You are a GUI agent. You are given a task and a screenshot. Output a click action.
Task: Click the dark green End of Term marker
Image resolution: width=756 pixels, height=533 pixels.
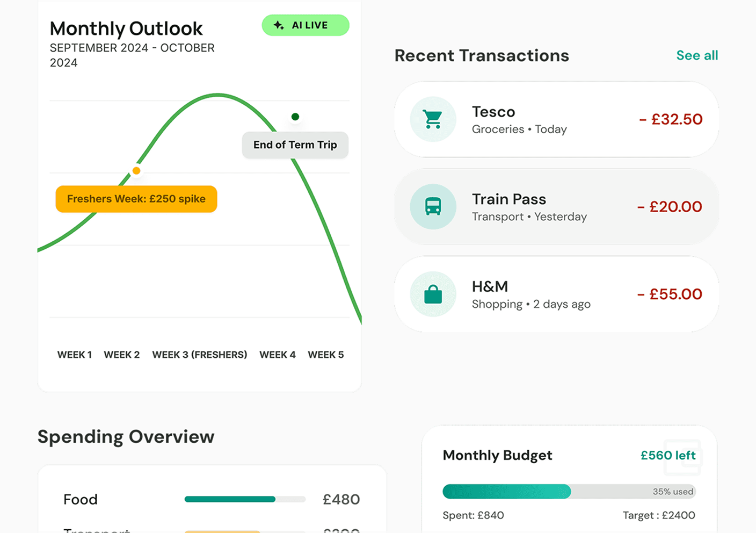tap(295, 117)
